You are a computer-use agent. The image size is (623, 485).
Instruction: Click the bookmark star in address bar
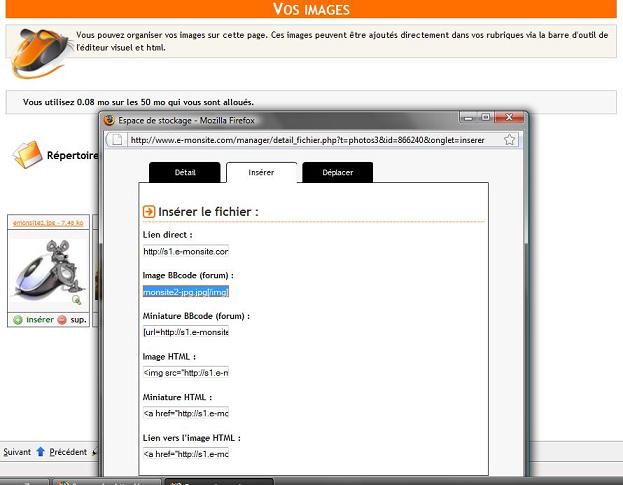(509, 140)
